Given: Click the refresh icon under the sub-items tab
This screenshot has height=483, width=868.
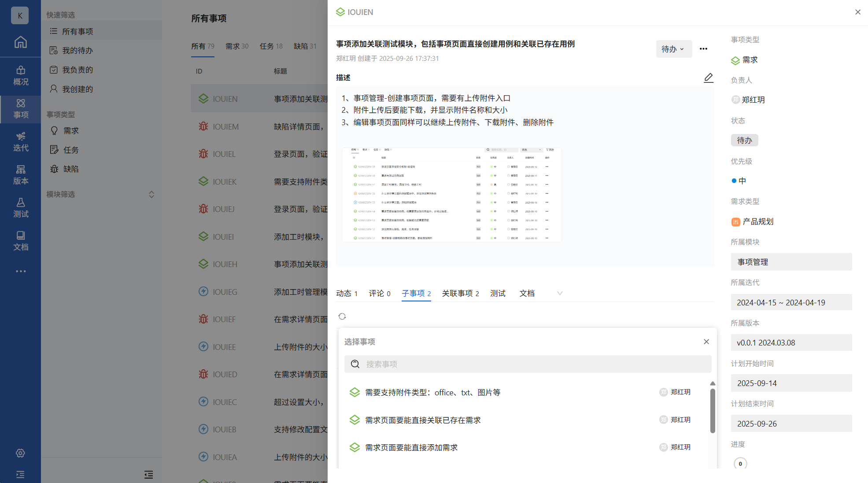Looking at the screenshot, I should (342, 316).
